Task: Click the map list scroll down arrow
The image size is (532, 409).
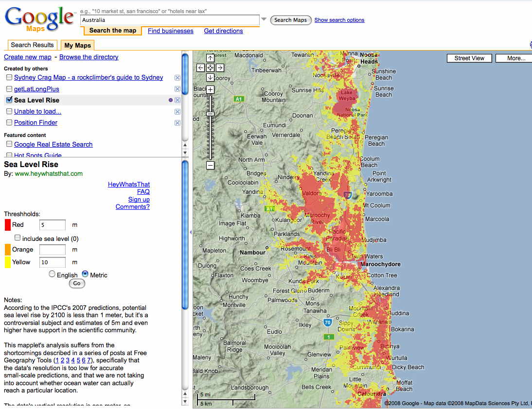Action: [x=185, y=153]
